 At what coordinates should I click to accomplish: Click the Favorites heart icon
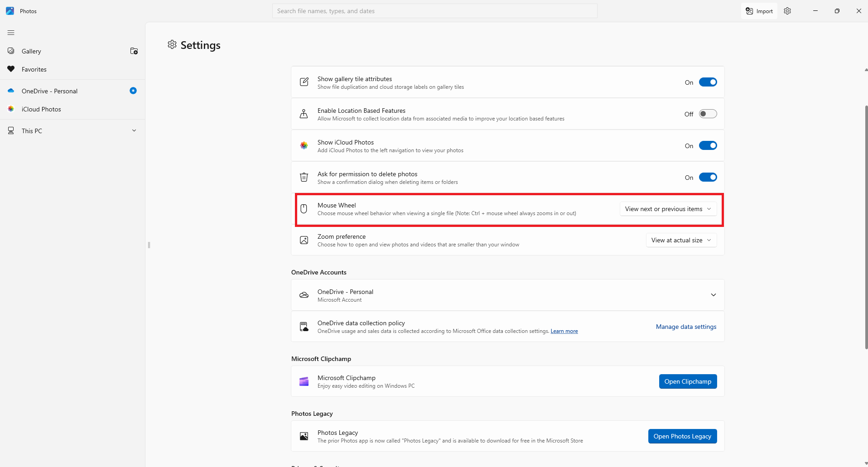pyautogui.click(x=11, y=69)
